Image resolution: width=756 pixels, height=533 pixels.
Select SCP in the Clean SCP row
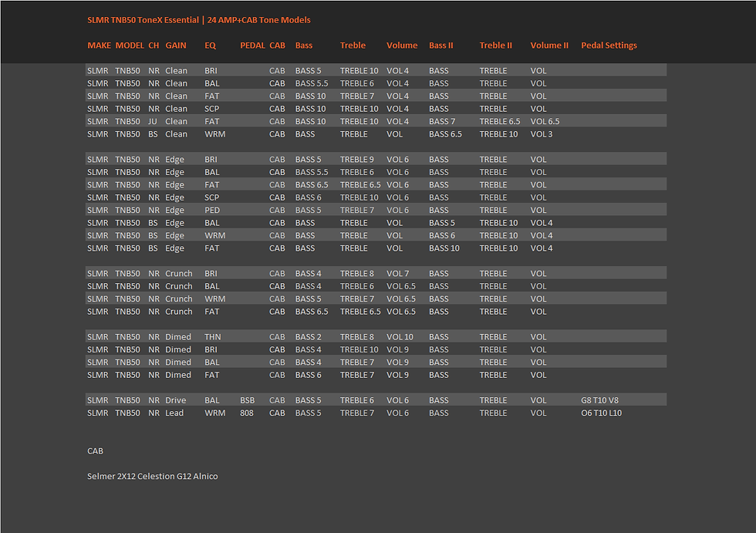211,109
